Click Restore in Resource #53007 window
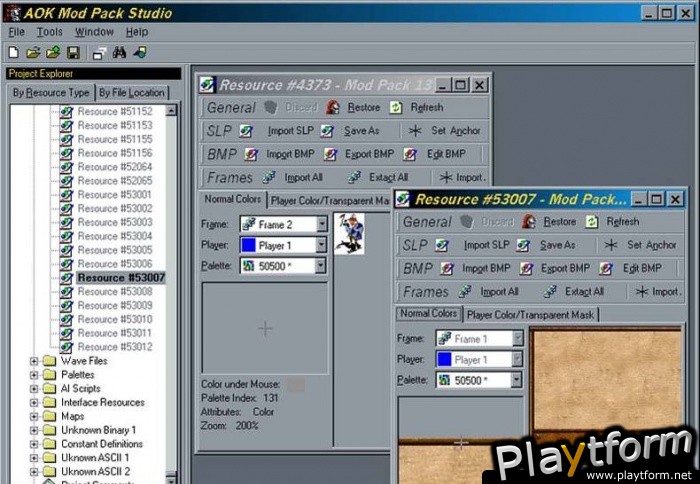Viewport: 700px width, 484px height. [x=549, y=222]
